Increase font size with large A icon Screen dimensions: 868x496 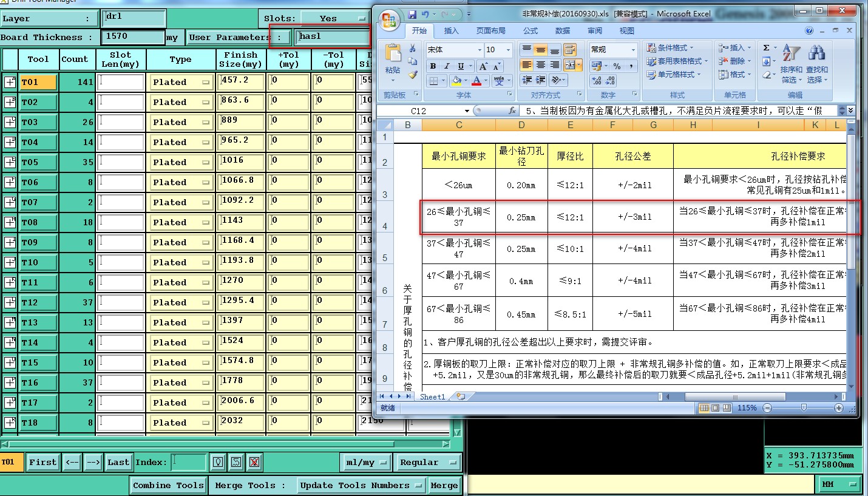point(483,66)
